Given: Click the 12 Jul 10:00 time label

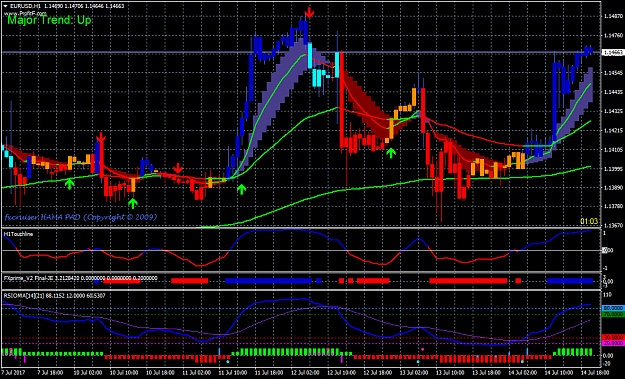Looking at the screenshot, I should point(342,373).
